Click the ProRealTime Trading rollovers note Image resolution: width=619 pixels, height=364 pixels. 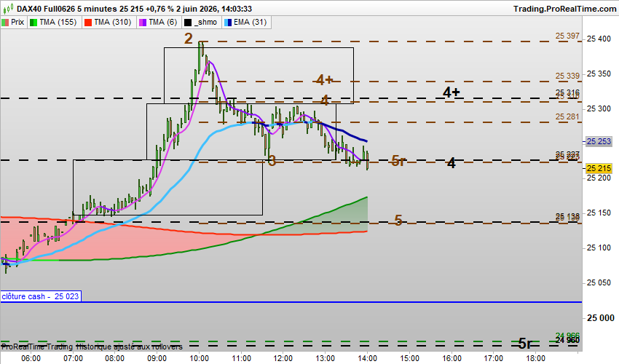[x=92, y=347]
